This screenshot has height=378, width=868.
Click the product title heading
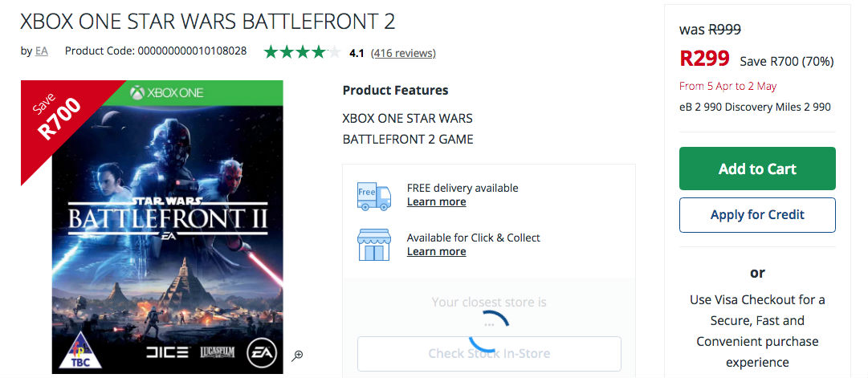(208, 22)
